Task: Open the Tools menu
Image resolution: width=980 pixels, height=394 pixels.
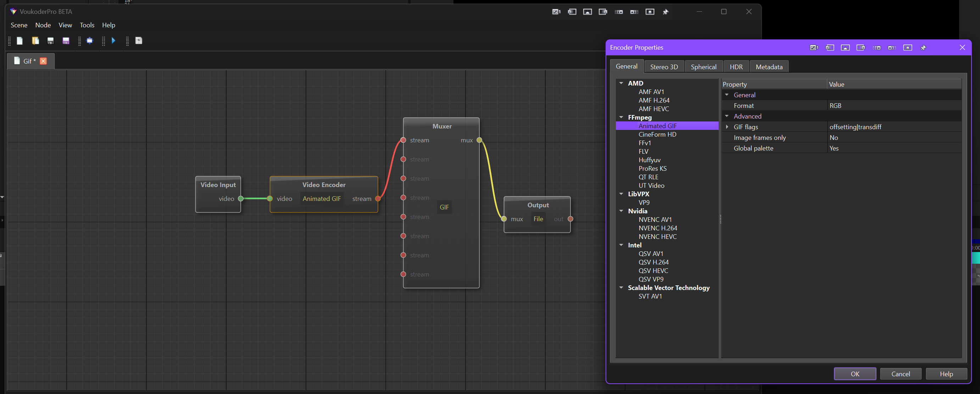Action: 87,25
